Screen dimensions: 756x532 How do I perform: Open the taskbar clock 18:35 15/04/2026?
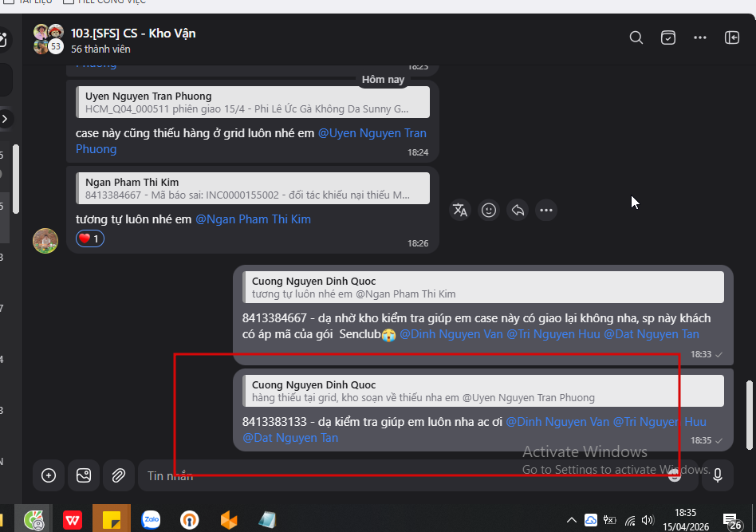[x=686, y=519]
